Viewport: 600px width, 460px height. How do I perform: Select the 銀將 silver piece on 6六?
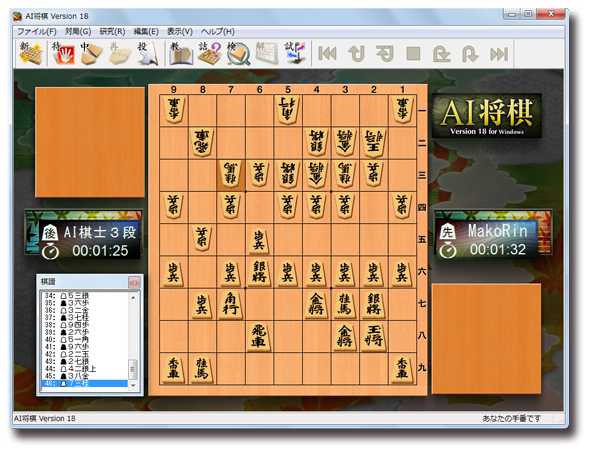tap(259, 273)
